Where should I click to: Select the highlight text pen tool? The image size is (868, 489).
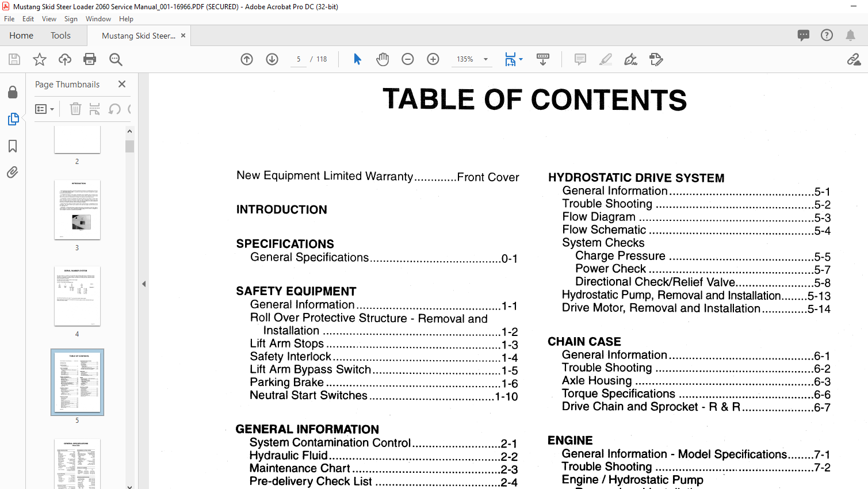[606, 59]
